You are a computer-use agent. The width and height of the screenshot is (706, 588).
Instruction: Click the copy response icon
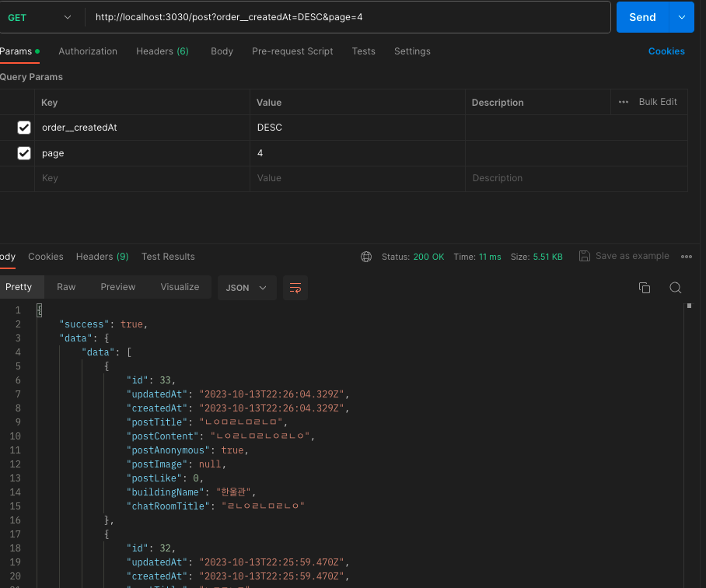click(x=645, y=288)
